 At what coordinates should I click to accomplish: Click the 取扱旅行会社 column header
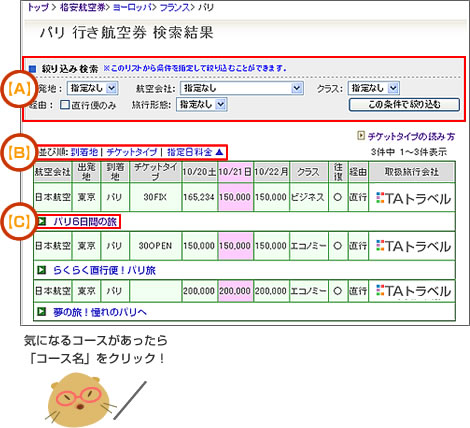point(412,172)
